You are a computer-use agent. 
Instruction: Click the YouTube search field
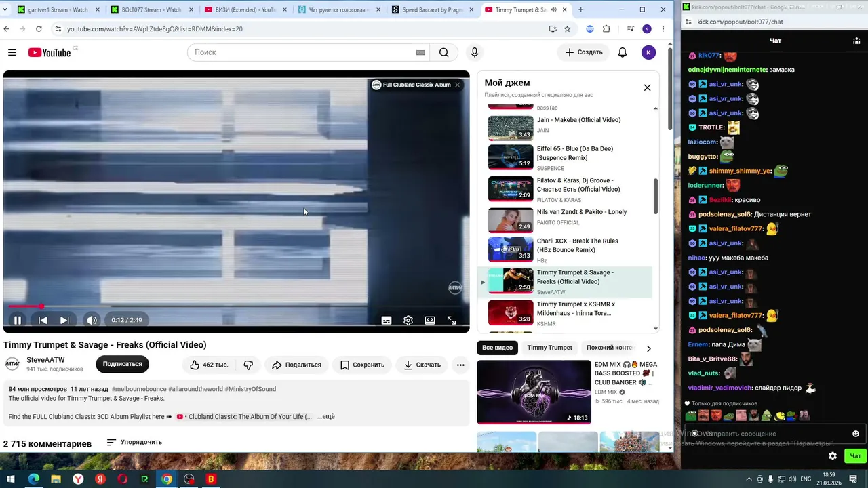[x=302, y=52]
